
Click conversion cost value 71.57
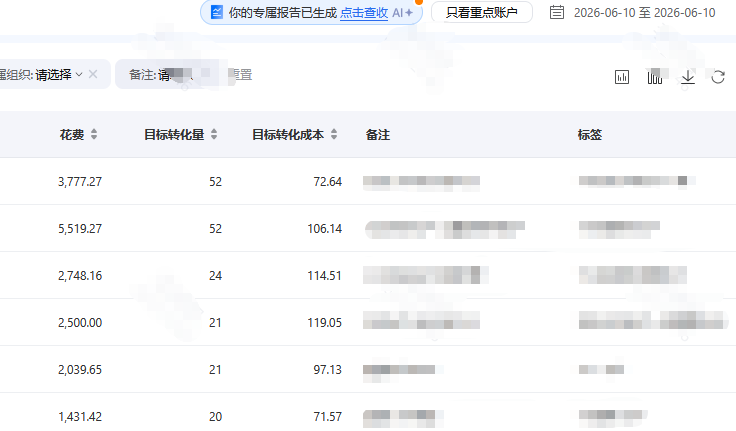328,416
